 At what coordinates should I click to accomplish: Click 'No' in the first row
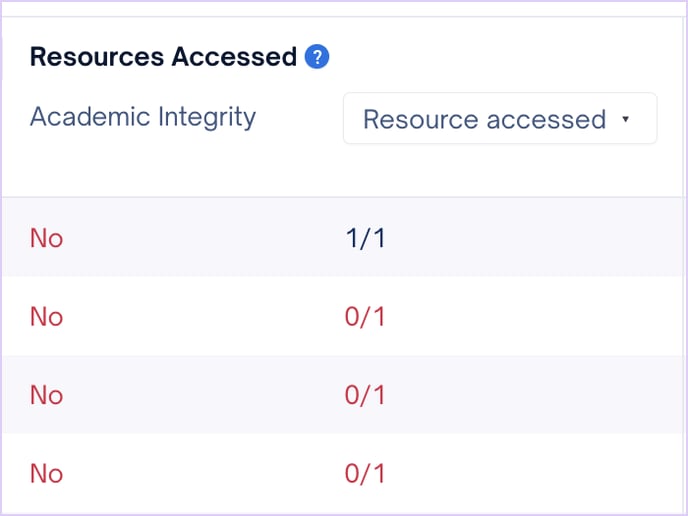47,238
